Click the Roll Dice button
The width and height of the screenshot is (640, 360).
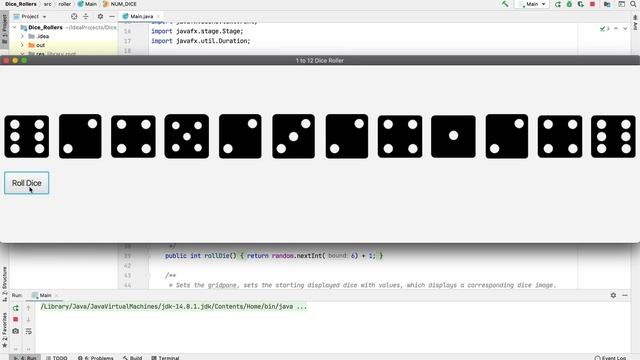[x=27, y=183]
